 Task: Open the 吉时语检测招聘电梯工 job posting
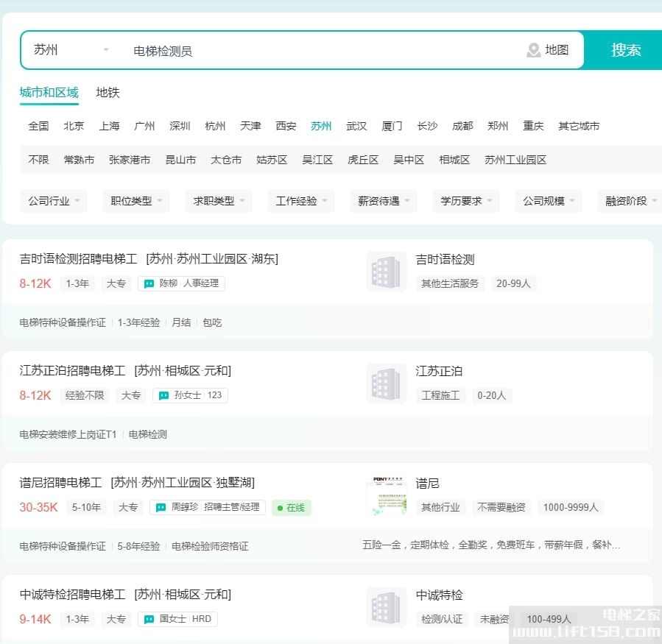tap(78, 259)
